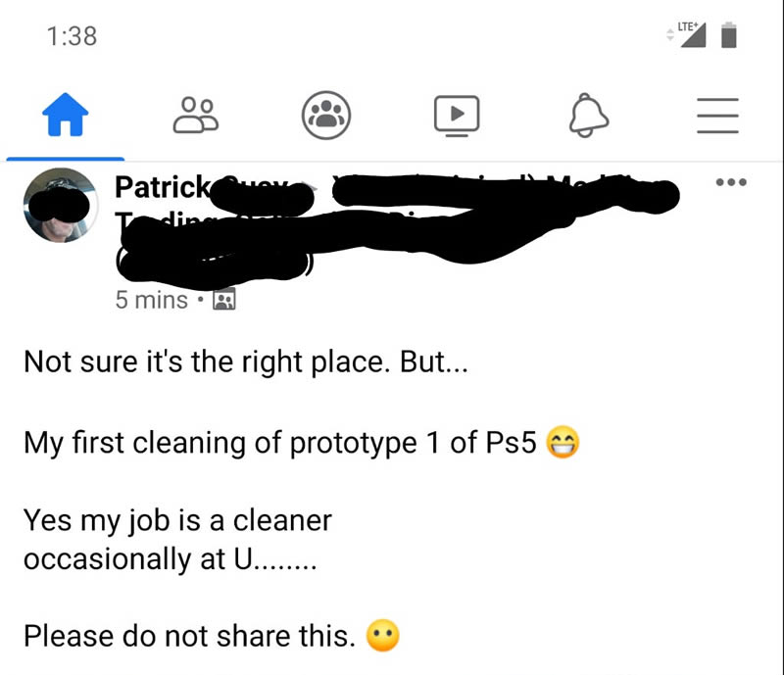Open the Home feed tab

click(x=66, y=116)
